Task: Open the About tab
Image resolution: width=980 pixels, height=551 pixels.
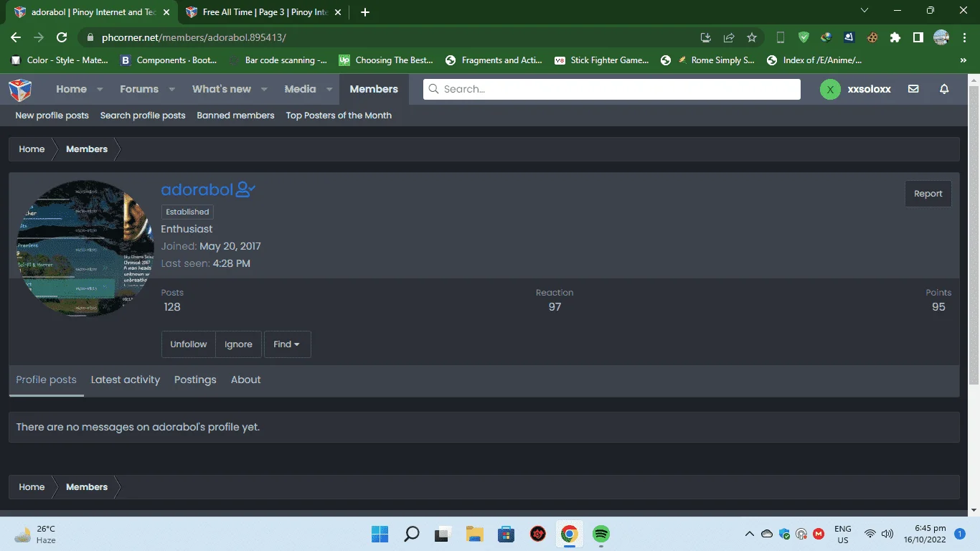Action: [245, 380]
